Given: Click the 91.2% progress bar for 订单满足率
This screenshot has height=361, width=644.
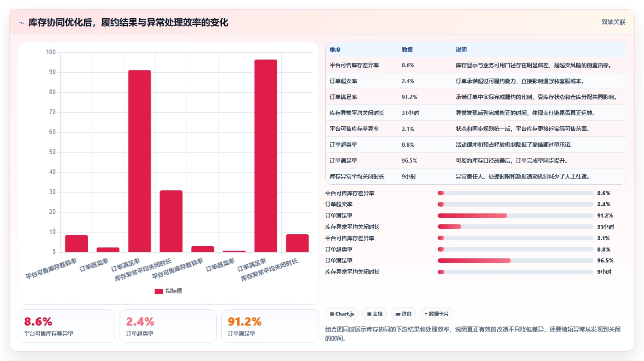Looking at the screenshot, I should (x=515, y=216).
